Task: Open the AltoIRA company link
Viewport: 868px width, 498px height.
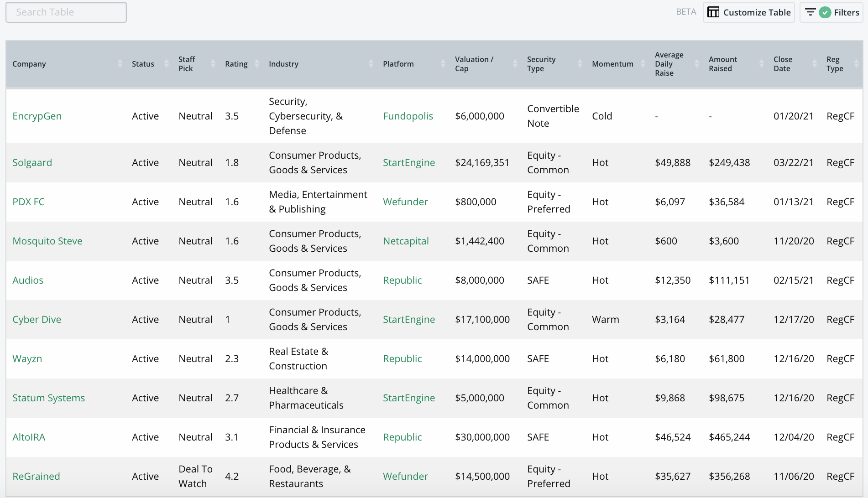Action: (x=29, y=437)
